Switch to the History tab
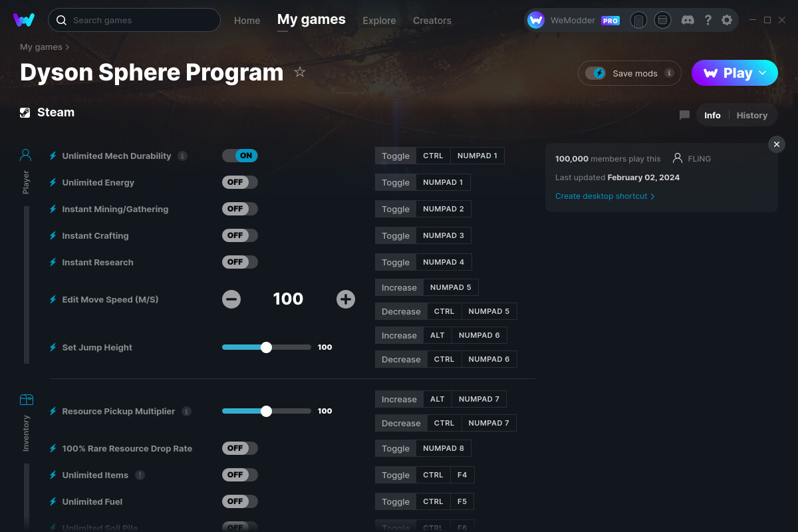The height and width of the screenshot is (532, 798). point(751,115)
